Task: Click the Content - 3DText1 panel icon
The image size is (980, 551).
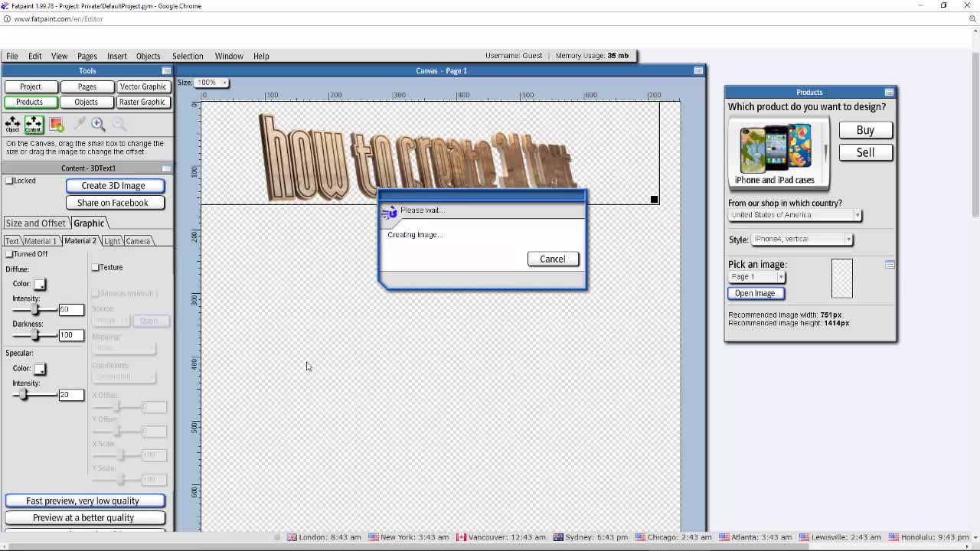Action: pyautogui.click(x=166, y=168)
